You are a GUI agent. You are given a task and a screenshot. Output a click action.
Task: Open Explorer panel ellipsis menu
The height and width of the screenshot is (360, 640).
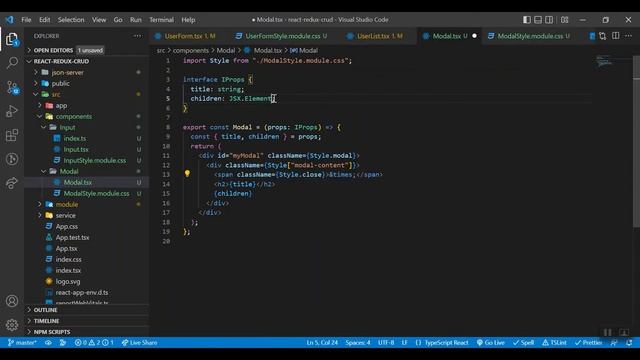(x=137, y=36)
